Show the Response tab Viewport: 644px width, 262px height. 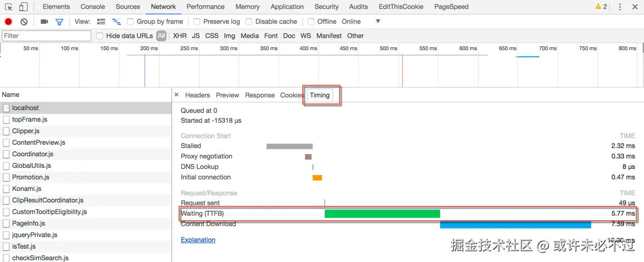coord(259,95)
